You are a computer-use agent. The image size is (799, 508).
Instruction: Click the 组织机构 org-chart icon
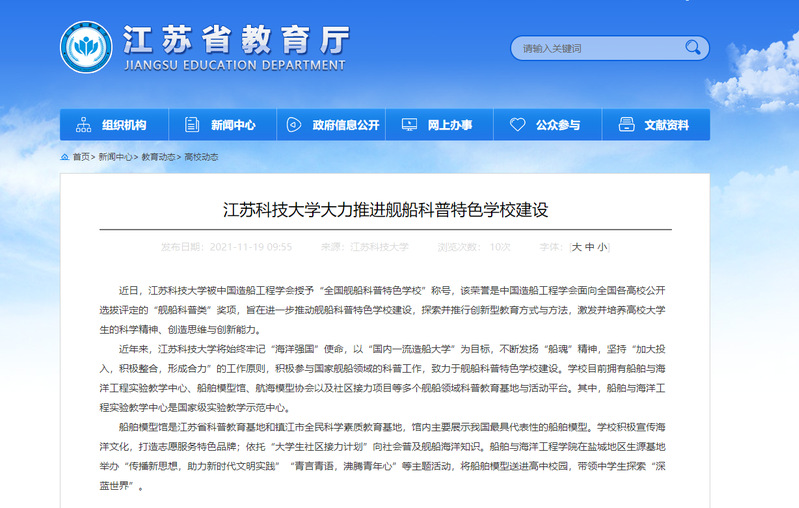pos(83,125)
